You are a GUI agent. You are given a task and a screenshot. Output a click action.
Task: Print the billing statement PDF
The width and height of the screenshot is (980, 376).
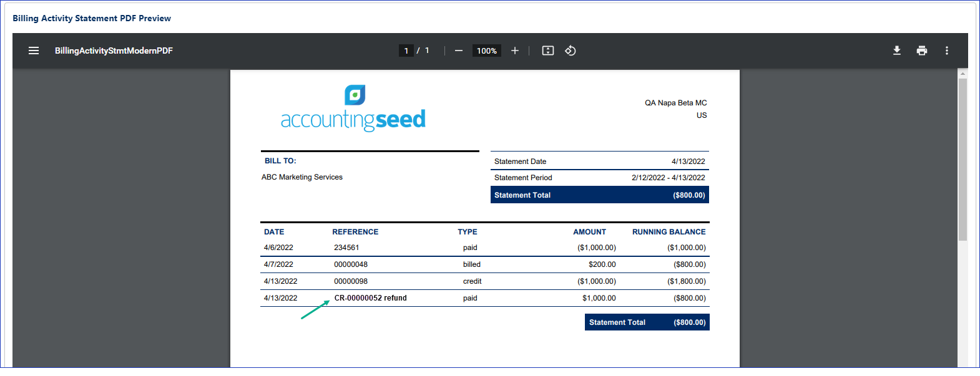[x=922, y=51]
